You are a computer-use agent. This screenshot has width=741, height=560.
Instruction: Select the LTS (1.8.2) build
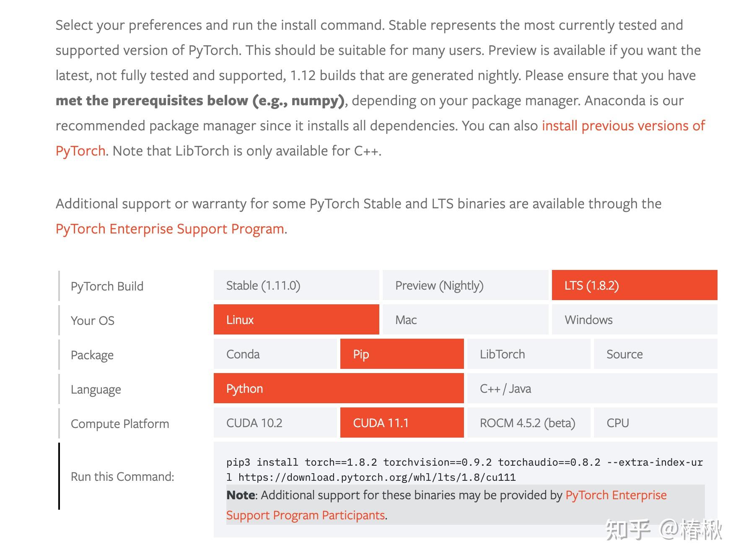[634, 285]
